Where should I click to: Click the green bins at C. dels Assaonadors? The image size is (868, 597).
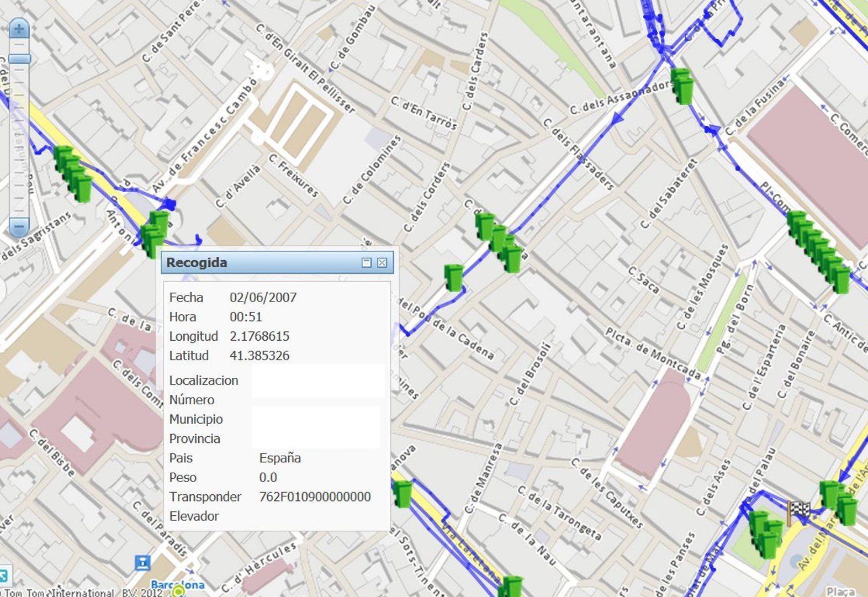pos(682,86)
